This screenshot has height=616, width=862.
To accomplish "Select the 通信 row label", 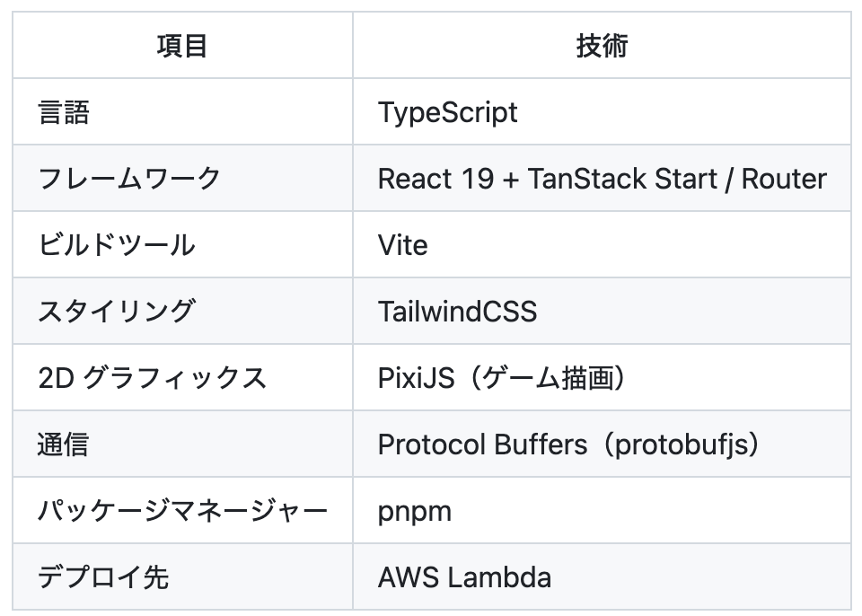I will point(64,444).
